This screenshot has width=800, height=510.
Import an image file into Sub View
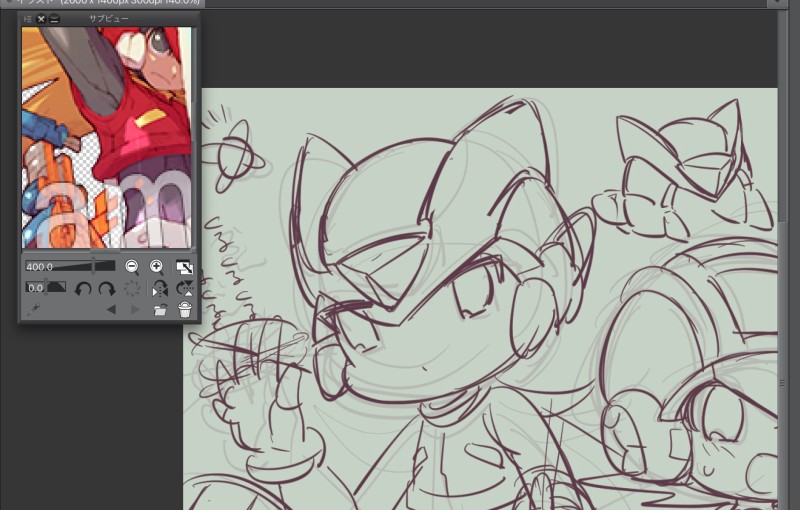(160, 310)
